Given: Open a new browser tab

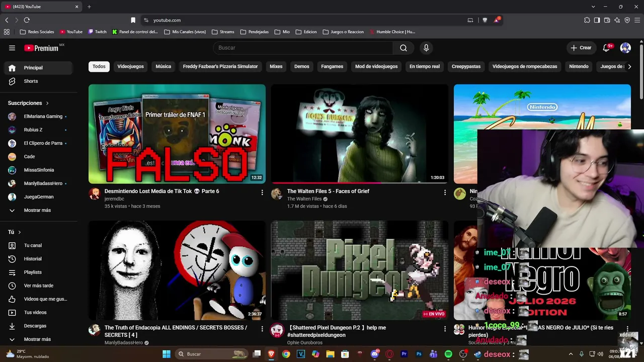Looking at the screenshot, I should pos(89,7).
